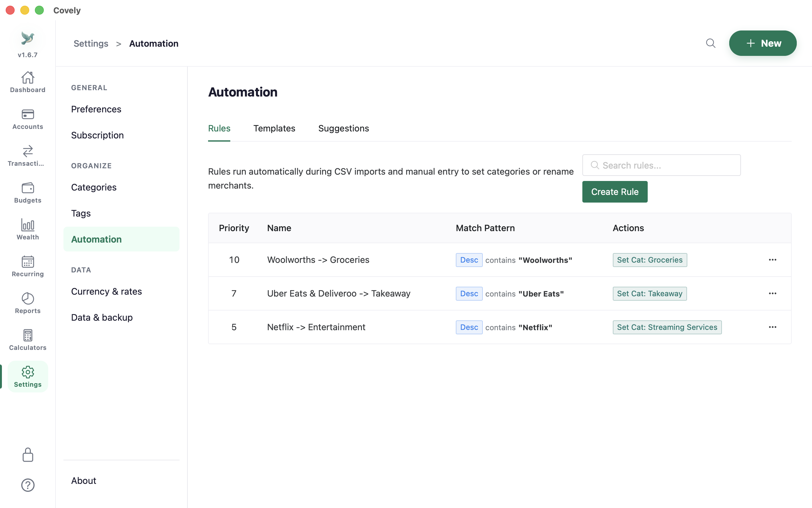The image size is (812, 508).
Task: Open Currency & rates settings
Action: [121, 291]
